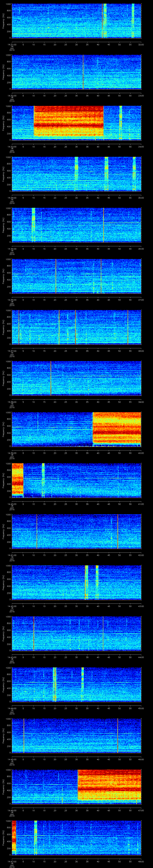Click the 14:37:00 start time label
Screen dimensions: 153x868
click(x=12, y=351)
